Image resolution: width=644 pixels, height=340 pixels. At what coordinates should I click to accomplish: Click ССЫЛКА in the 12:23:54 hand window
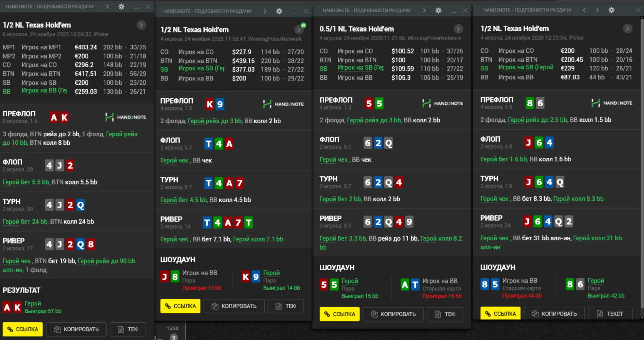click(x=501, y=313)
